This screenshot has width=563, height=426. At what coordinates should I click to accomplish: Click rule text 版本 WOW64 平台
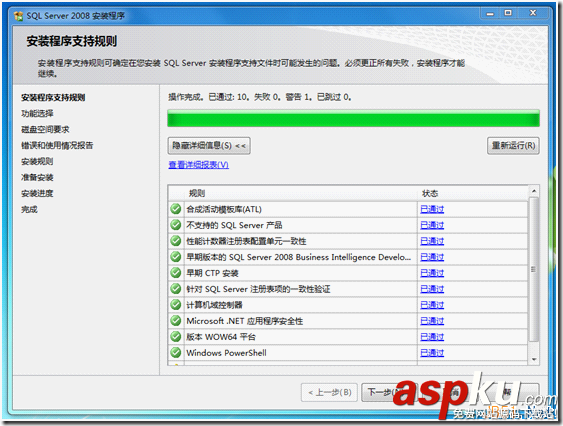tap(221, 337)
